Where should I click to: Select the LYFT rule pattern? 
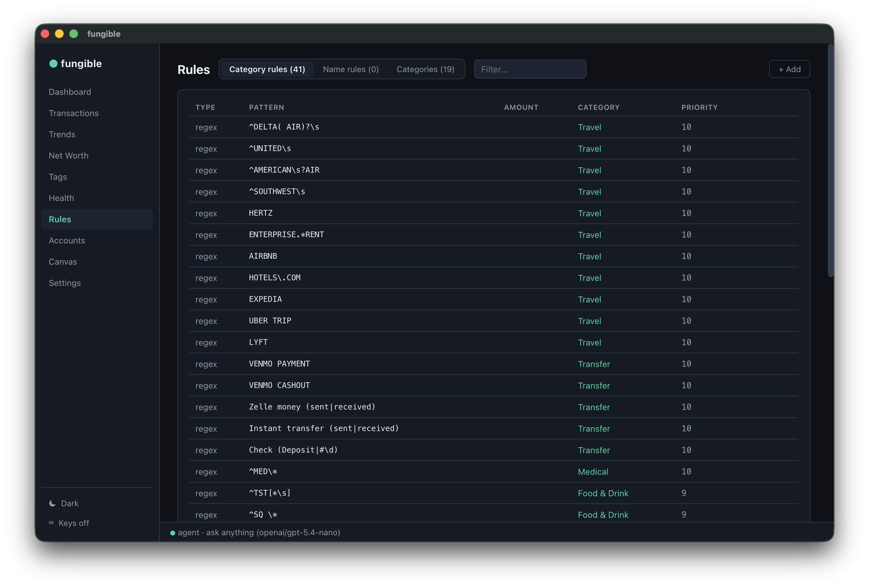click(x=258, y=342)
